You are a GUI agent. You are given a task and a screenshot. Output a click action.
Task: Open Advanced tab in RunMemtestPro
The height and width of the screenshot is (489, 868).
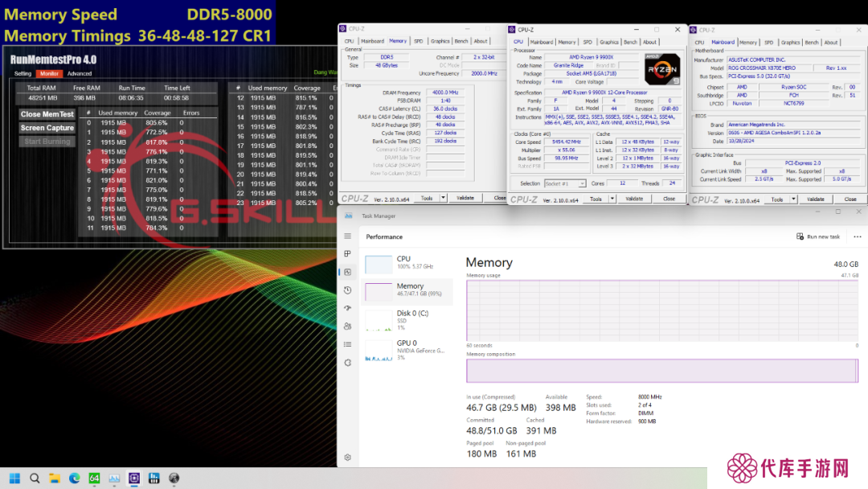[80, 73]
